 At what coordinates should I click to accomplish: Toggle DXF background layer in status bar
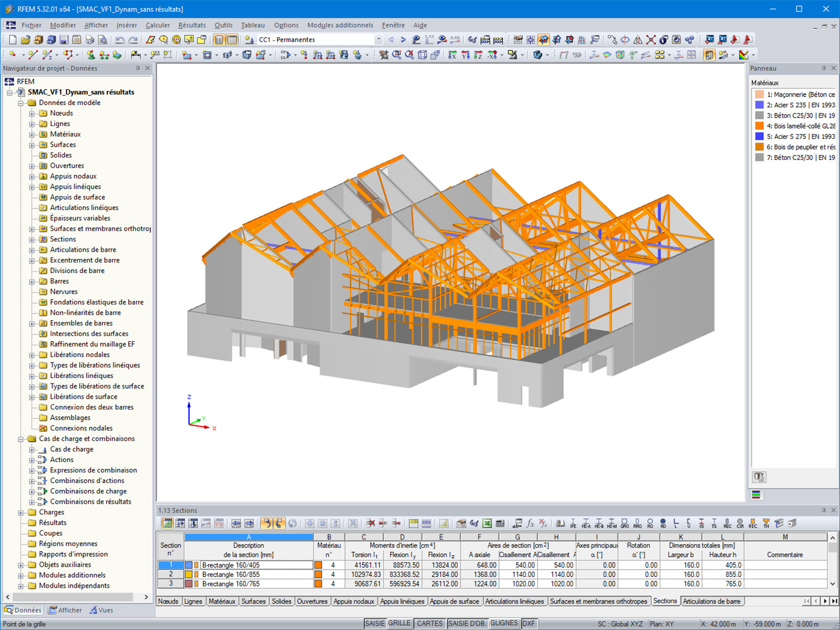pos(529,624)
